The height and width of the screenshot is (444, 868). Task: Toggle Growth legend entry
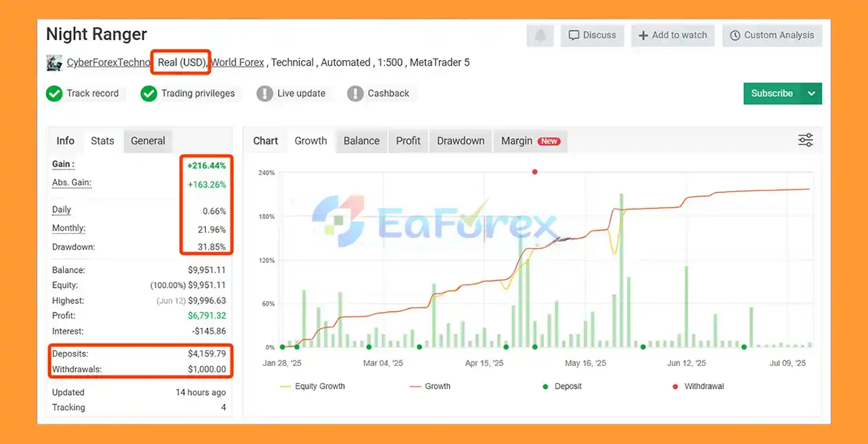pyautogui.click(x=430, y=386)
